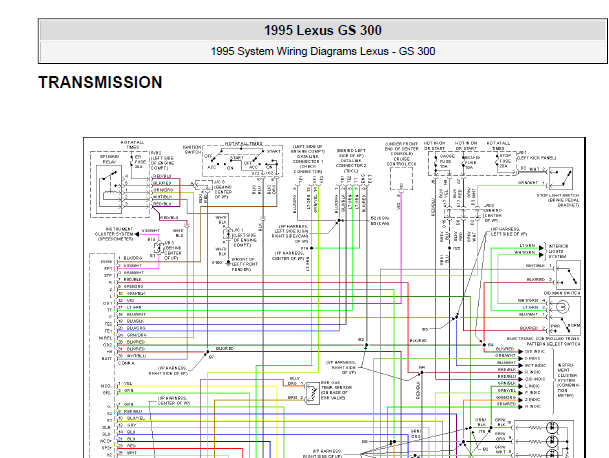Click the STOP LIGHT SWITCH (BRAKE PEDAL BRACKET) label
The width and height of the screenshot is (609, 458).
[558, 200]
